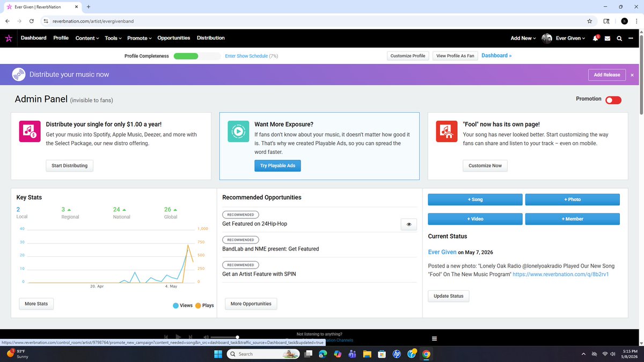Click the blue Dashboard » link
Viewport: 644px width, 362px height.
pyautogui.click(x=496, y=55)
